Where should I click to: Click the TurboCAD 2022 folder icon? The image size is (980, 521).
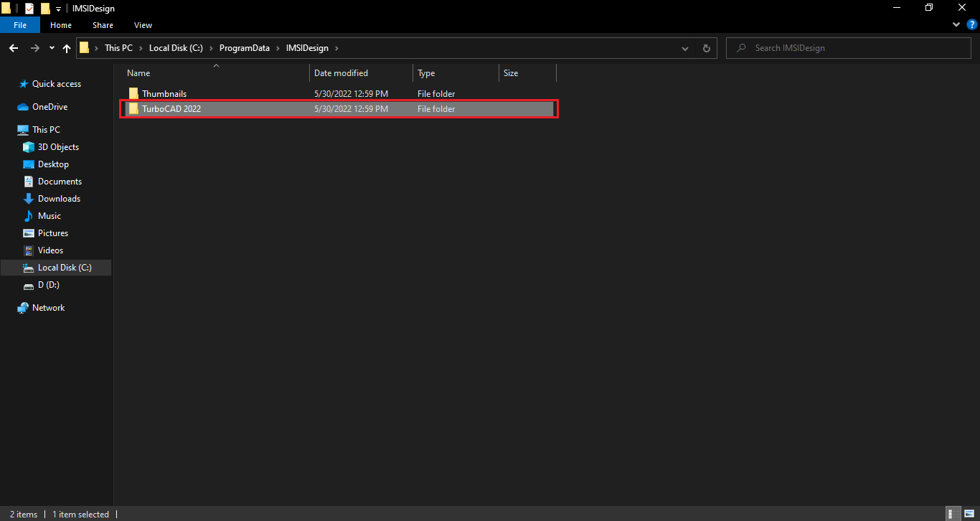133,109
